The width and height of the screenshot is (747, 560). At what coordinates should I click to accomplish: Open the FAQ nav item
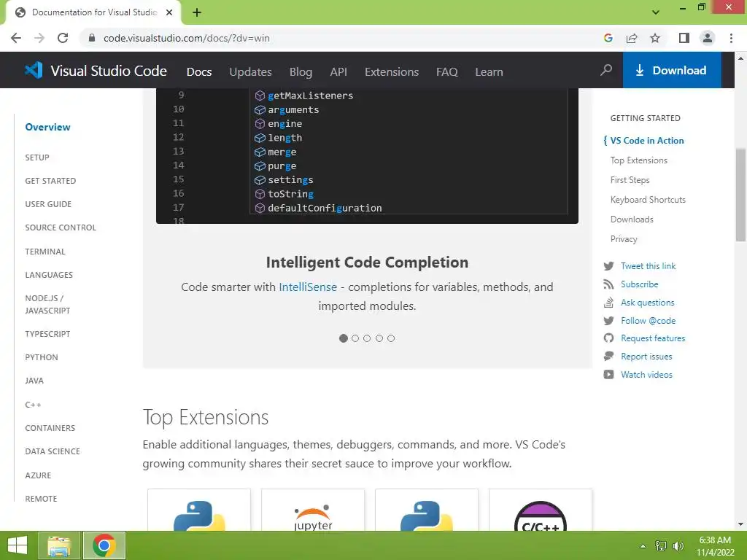point(447,72)
